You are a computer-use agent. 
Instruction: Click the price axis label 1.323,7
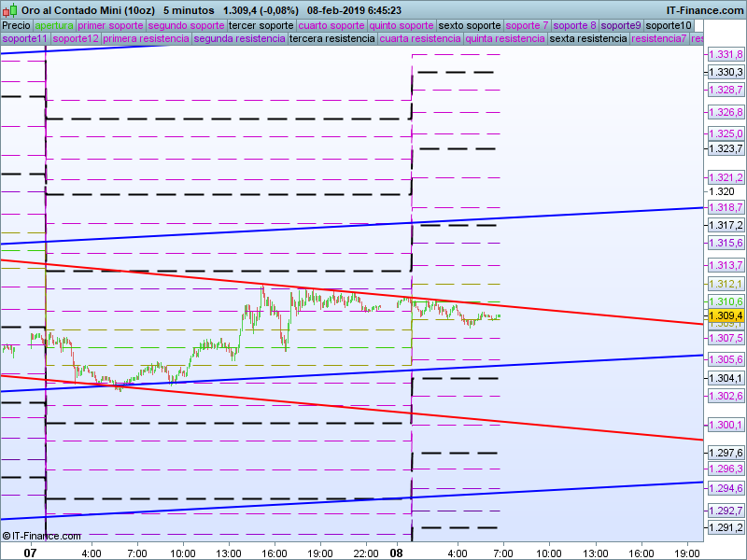(726, 148)
